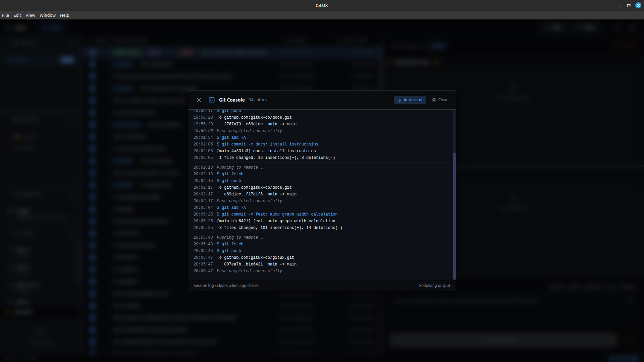Open the View menu
The height and width of the screenshot is (362, 644).
point(30,15)
